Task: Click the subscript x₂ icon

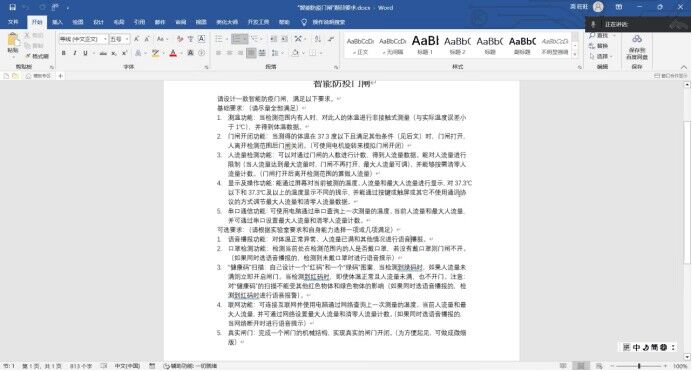Action: pos(114,53)
